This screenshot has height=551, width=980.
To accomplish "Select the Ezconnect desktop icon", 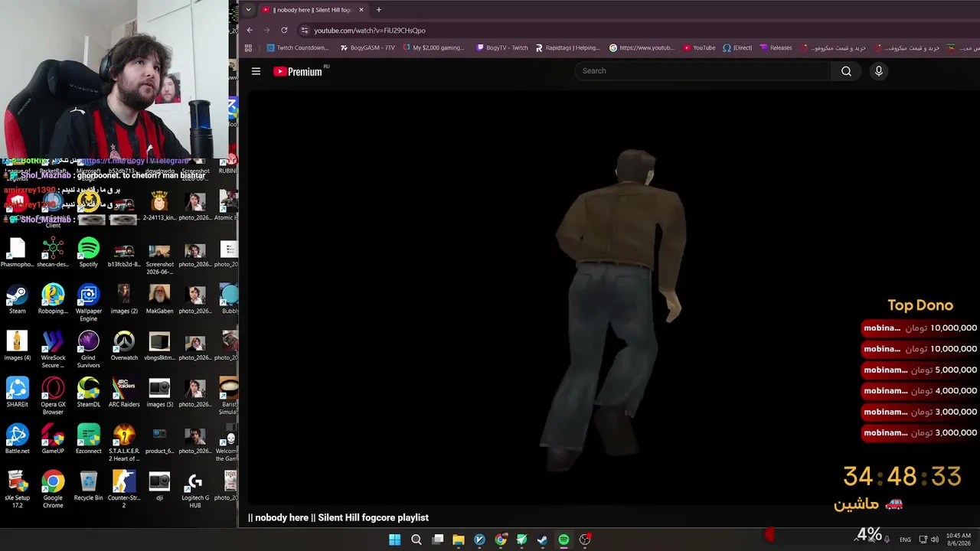I will tap(88, 440).
